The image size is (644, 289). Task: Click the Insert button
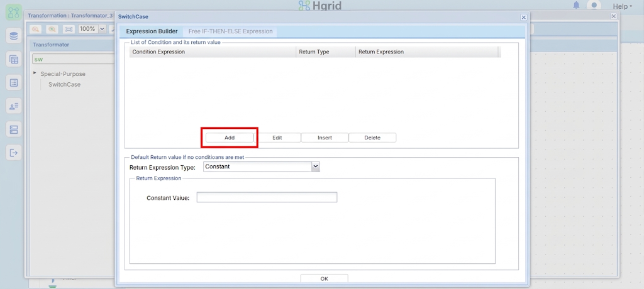[325, 138]
